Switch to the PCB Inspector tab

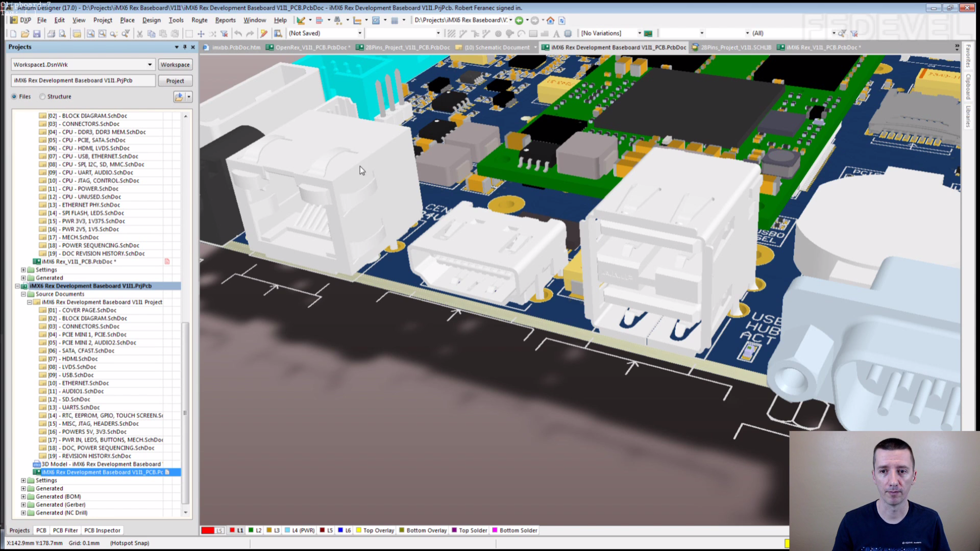point(102,531)
